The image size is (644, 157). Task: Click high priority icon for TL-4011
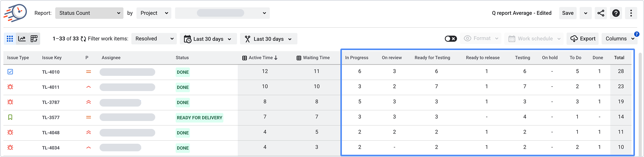click(x=89, y=87)
